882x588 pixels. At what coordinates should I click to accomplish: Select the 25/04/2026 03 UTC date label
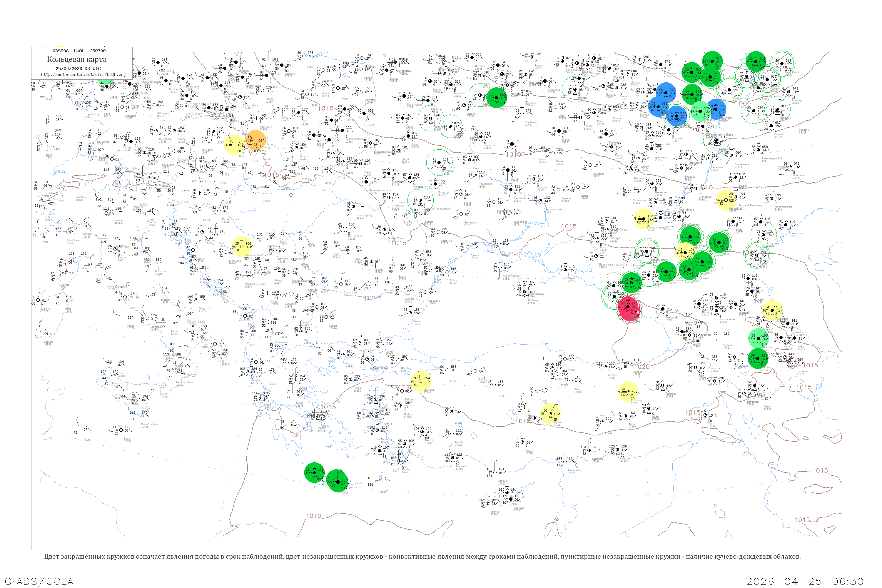tap(79, 69)
